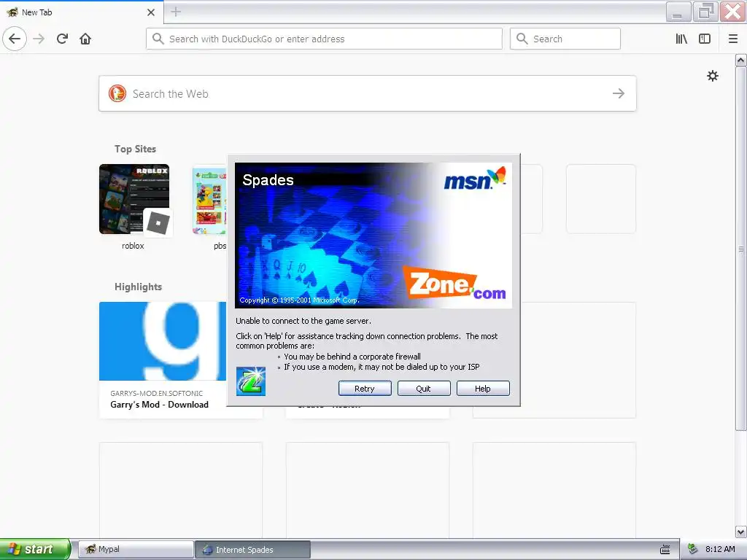This screenshot has width=747, height=560.
Task: Click the DuckDuckGo logo in search box
Action: (117, 93)
